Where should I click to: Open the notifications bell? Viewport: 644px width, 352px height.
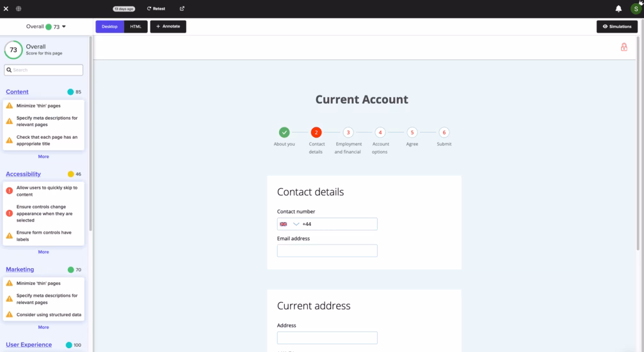pos(618,9)
